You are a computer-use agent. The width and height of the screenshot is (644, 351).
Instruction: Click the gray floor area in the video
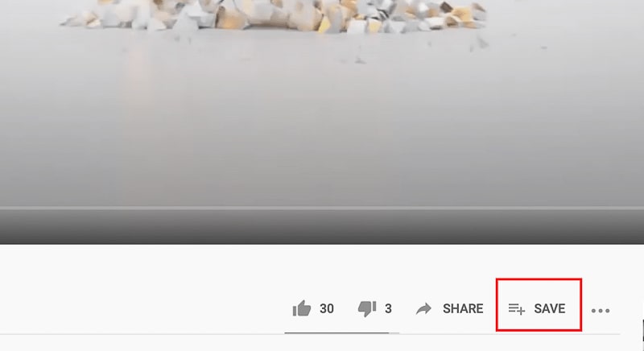tap(322, 123)
